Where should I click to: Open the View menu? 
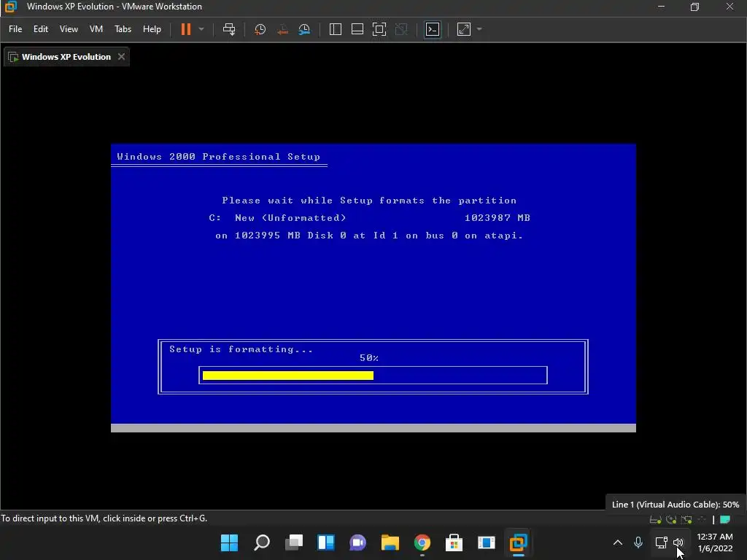click(69, 29)
